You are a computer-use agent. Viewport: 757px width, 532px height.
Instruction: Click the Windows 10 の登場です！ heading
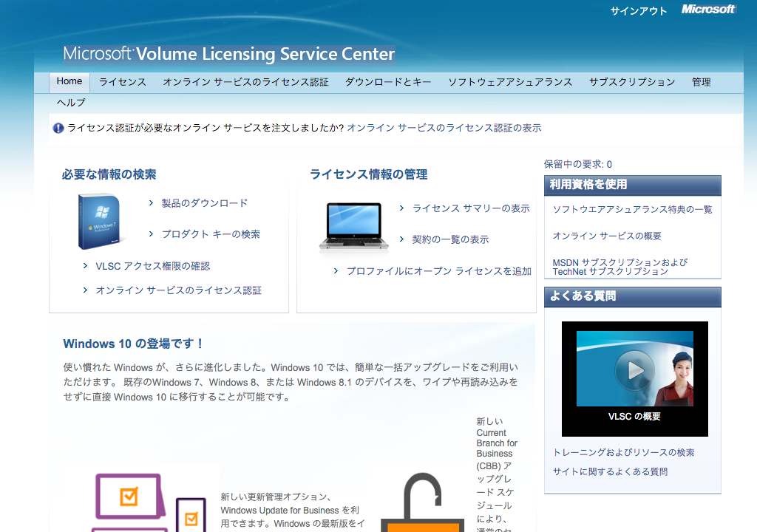133,344
